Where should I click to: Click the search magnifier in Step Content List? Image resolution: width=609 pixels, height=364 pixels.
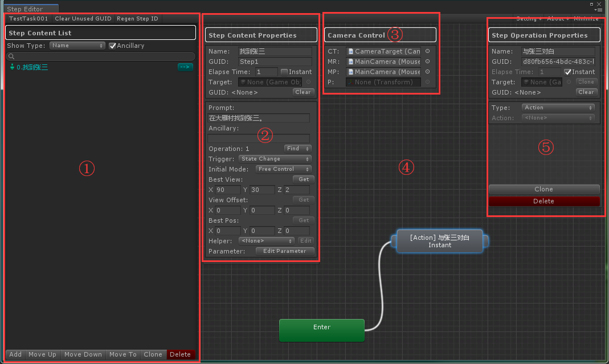[x=10, y=56]
